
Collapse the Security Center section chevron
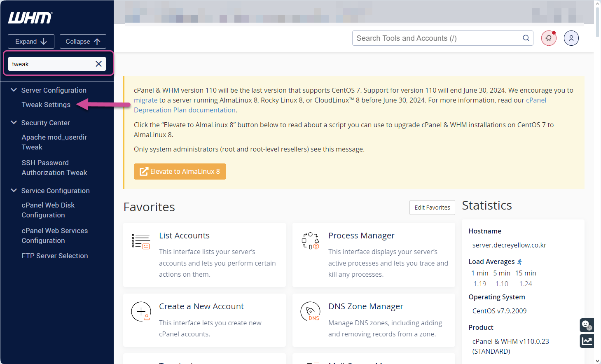pos(14,122)
